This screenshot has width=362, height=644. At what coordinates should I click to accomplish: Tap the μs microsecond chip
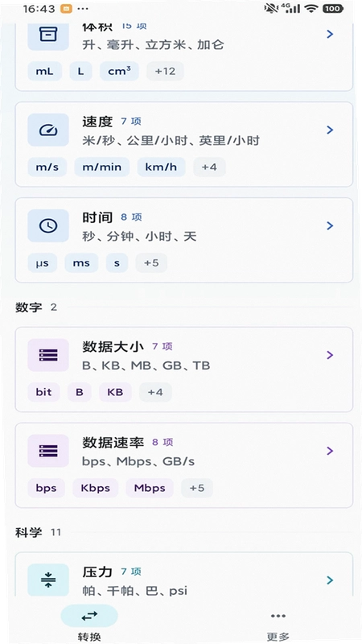pos(43,263)
